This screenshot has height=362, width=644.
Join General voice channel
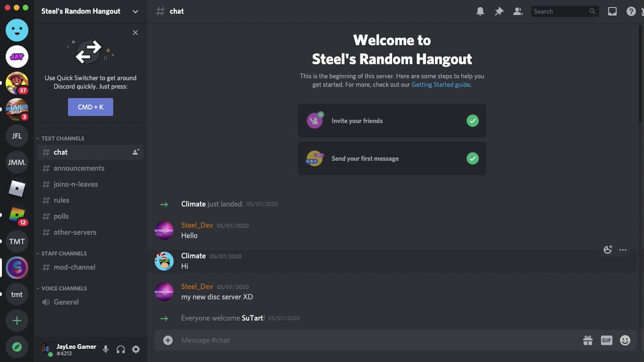pos(91,302)
